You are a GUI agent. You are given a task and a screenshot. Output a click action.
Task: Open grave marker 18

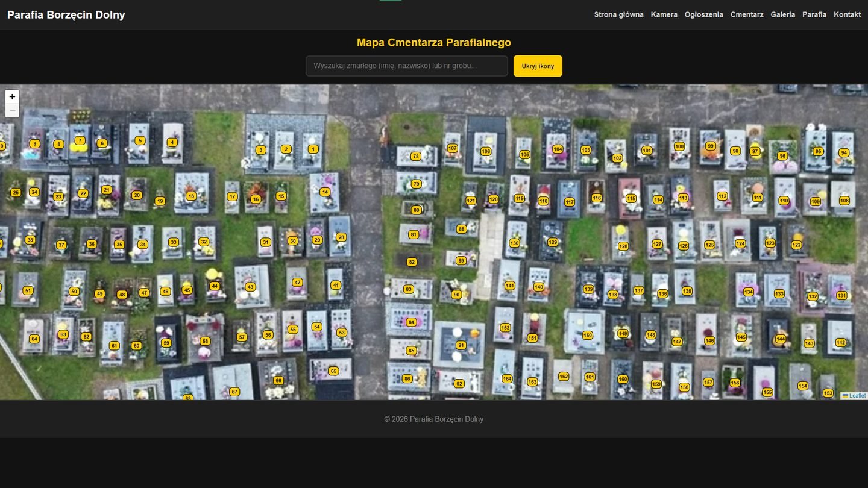point(191,196)
